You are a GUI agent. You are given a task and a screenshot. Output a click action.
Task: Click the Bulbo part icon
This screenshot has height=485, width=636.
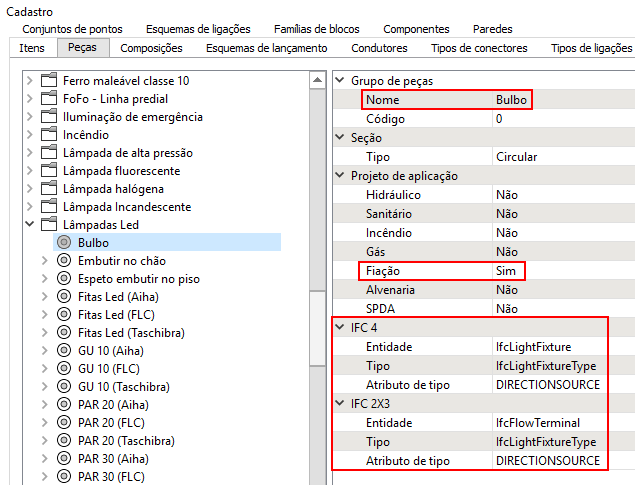[x=65, y=243]
